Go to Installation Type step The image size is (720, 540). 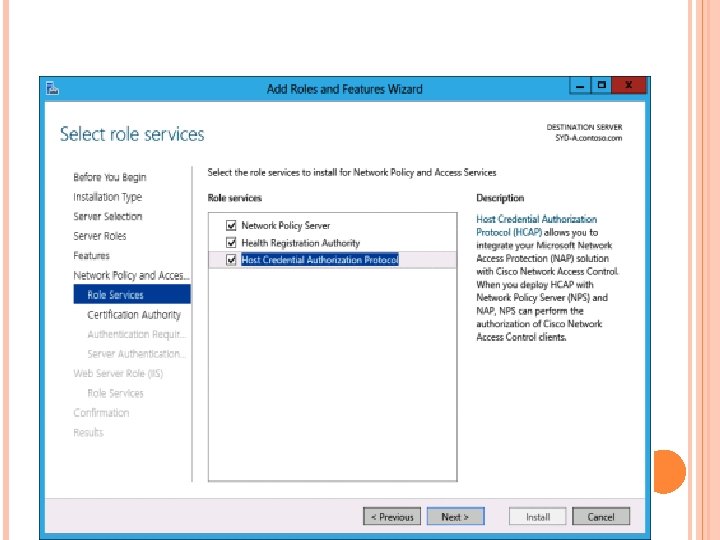(107, 197)
